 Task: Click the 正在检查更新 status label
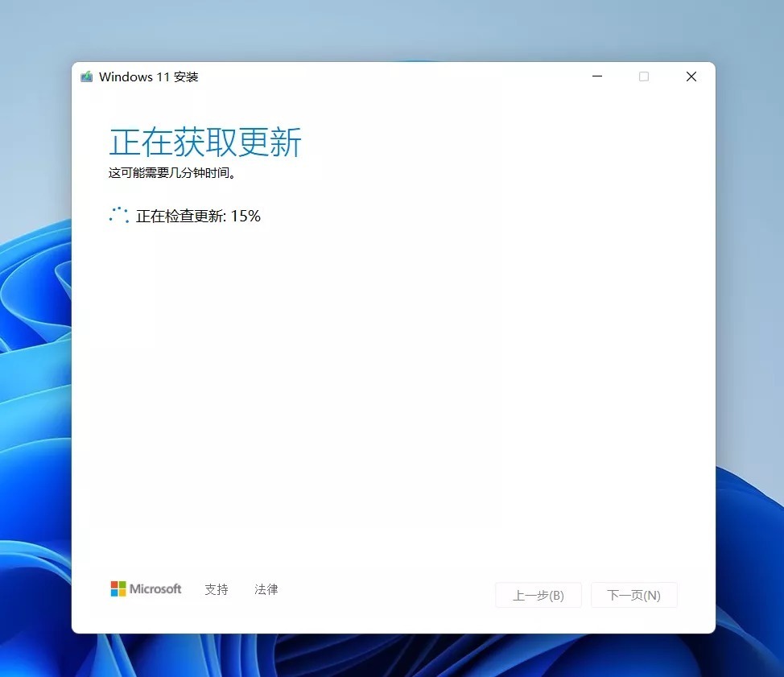180,216
